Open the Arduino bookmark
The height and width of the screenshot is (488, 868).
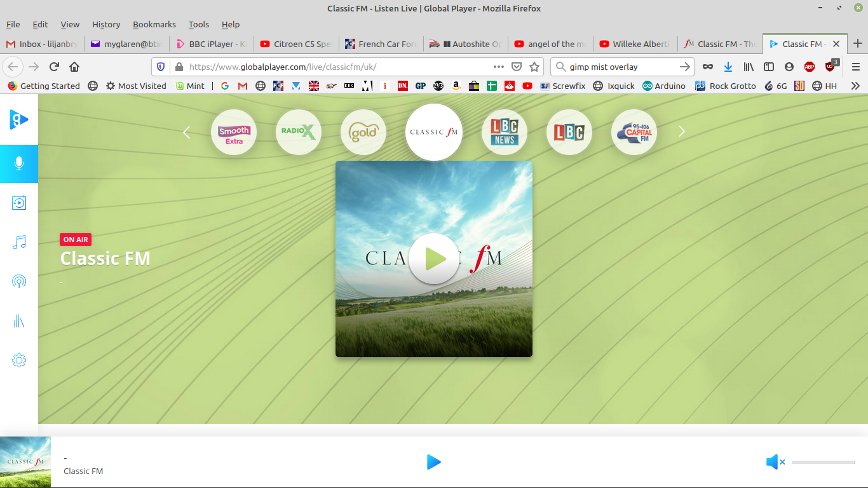click(x=664, y=86)
